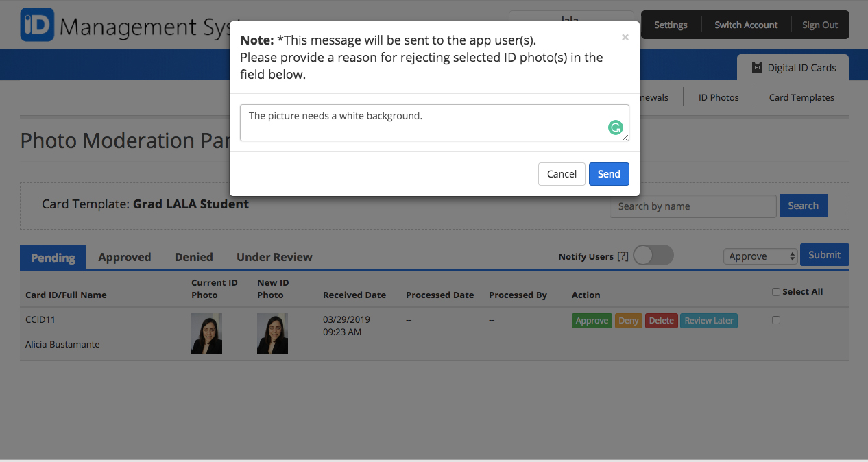Image resolution: width=868 pixels, height=462 pixels.
Task: Click the Card ID/Full Name column header
Action: tap(66, 295)
